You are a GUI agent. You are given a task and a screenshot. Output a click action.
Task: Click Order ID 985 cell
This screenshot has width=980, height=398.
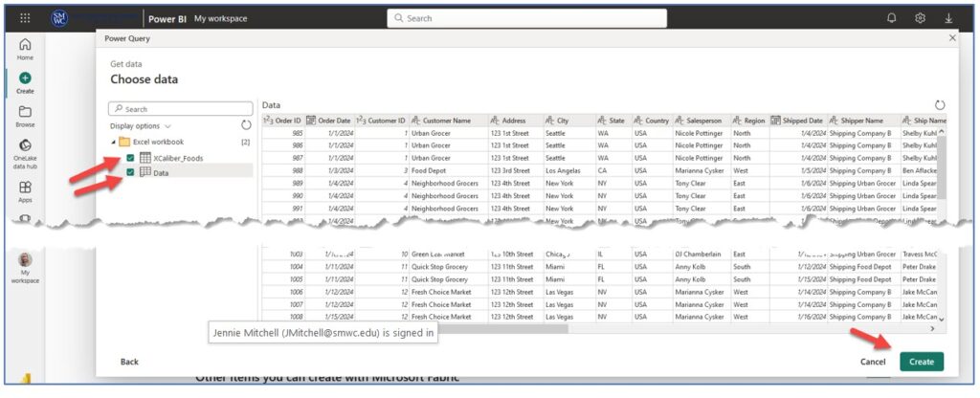point(283,133)
